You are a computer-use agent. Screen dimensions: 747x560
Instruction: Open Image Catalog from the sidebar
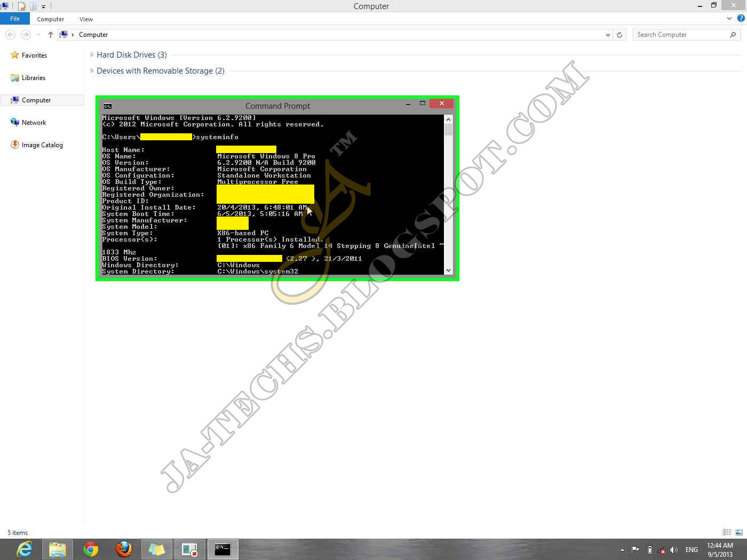tap(42, 145)
